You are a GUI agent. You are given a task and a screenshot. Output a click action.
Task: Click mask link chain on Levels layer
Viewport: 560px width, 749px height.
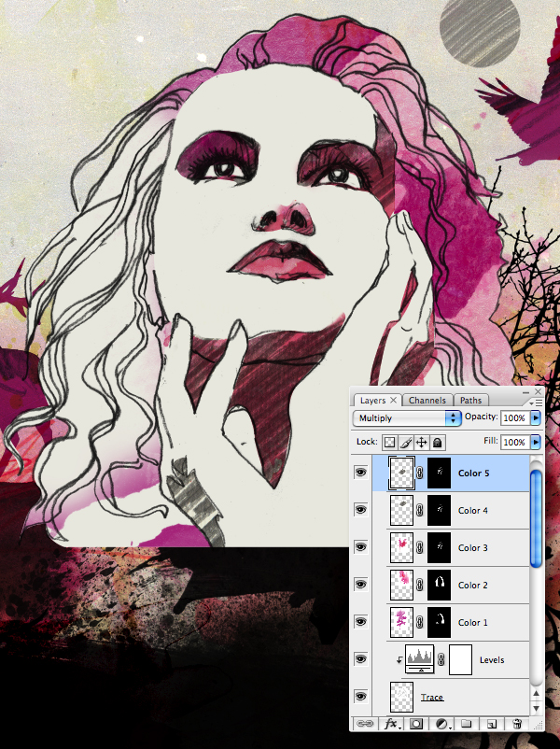coord(441,659)
